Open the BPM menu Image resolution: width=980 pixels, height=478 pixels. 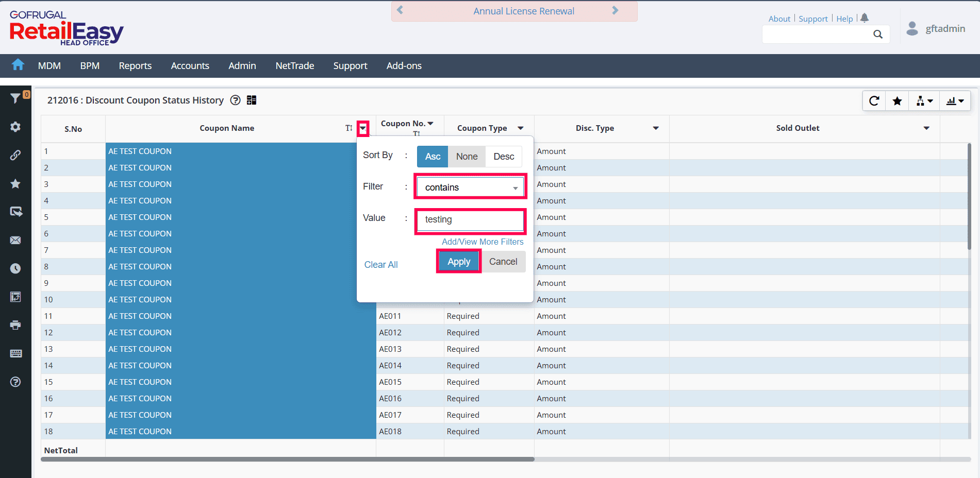click(x=90, y=66)
